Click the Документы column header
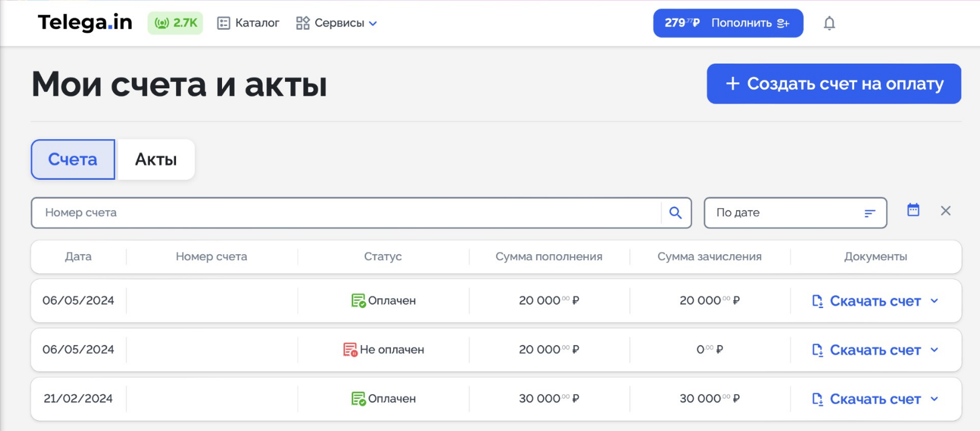 tap(875, 257)
